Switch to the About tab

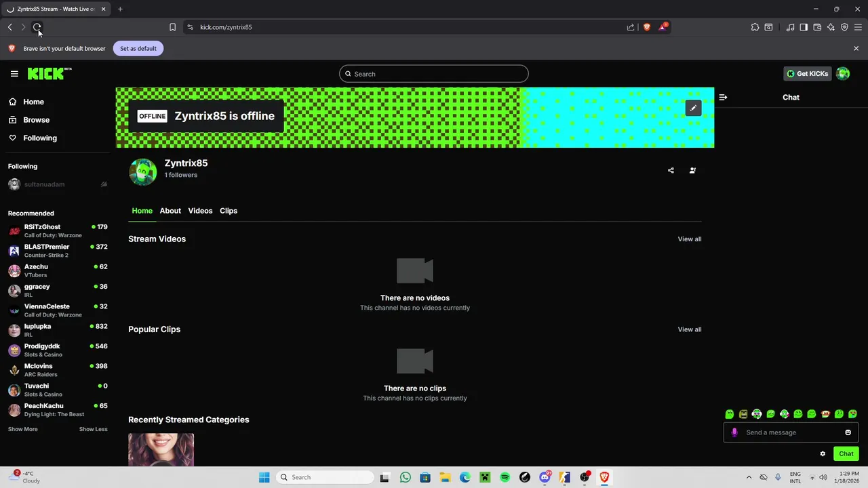(x=170, y=211)
